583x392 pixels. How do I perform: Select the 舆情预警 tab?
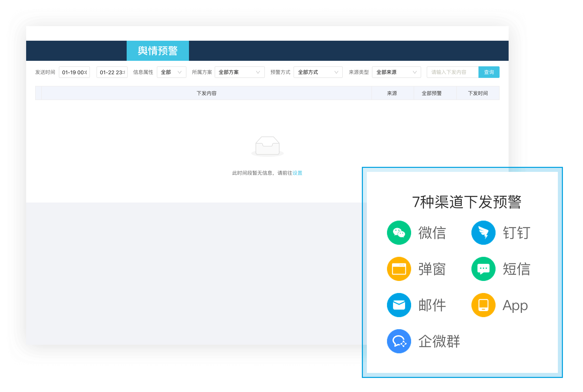(158, 51)
